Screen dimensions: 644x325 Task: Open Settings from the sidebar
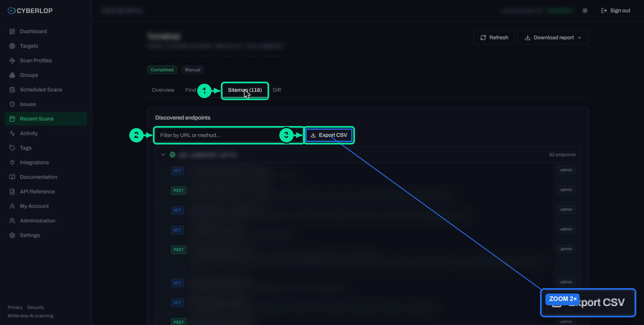[x=46, y=235]
